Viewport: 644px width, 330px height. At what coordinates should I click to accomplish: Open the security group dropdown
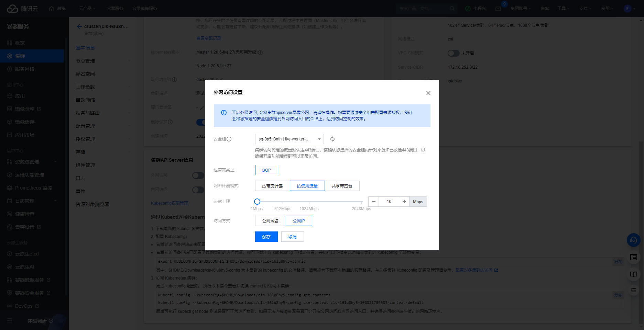(x=289, y=139)
